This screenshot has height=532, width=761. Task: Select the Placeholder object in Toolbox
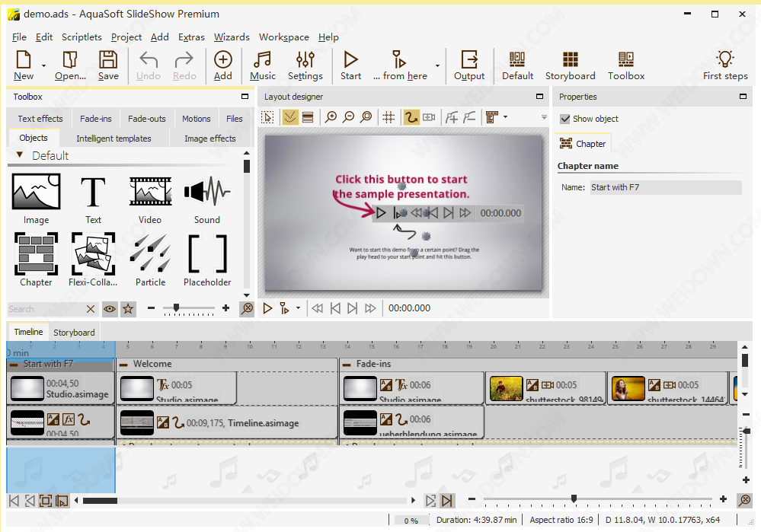click(207, 260)
